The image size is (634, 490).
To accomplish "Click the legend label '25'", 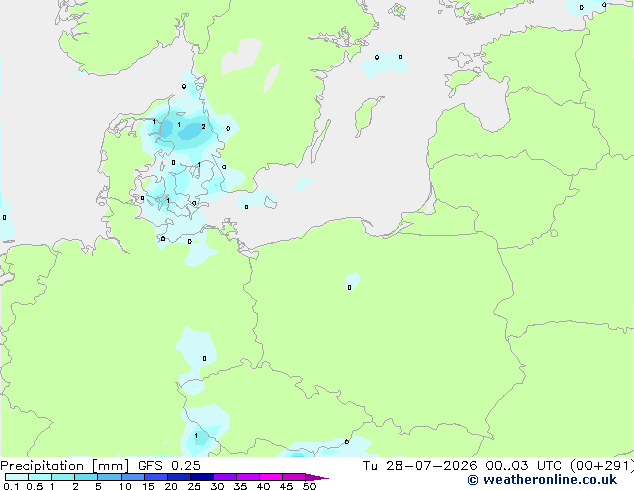I will 194,486.
